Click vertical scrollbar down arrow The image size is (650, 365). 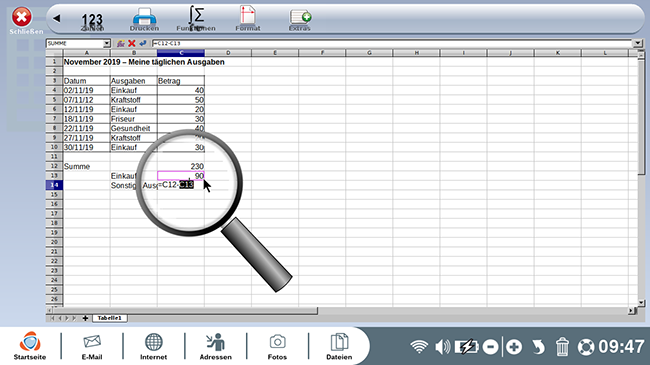641,303
